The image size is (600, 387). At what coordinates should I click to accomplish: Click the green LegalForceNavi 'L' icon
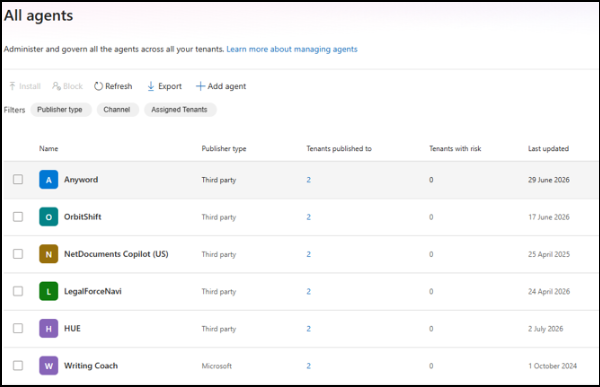[49, 291]
